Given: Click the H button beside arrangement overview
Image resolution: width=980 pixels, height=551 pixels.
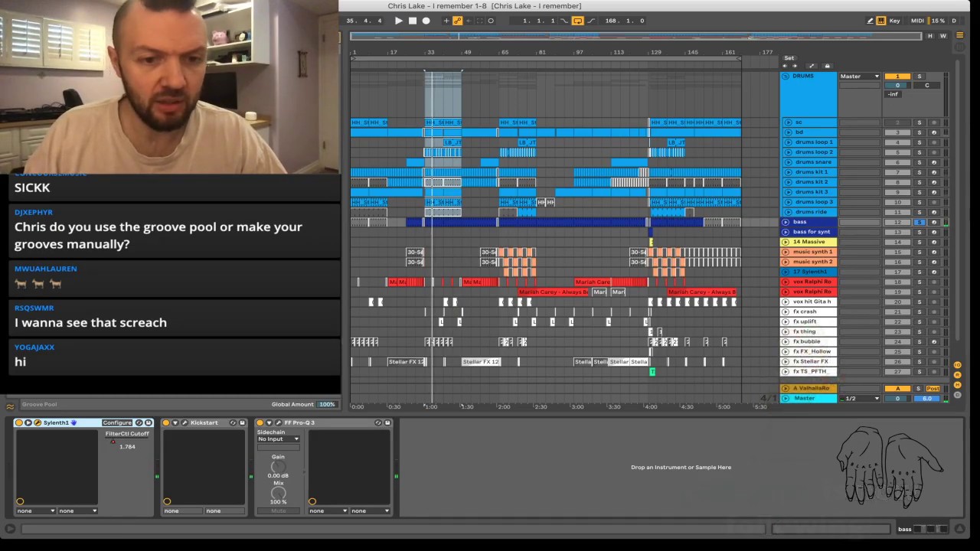Looking at the screenshot, I should pyautogui.click(x=930, y=36).
